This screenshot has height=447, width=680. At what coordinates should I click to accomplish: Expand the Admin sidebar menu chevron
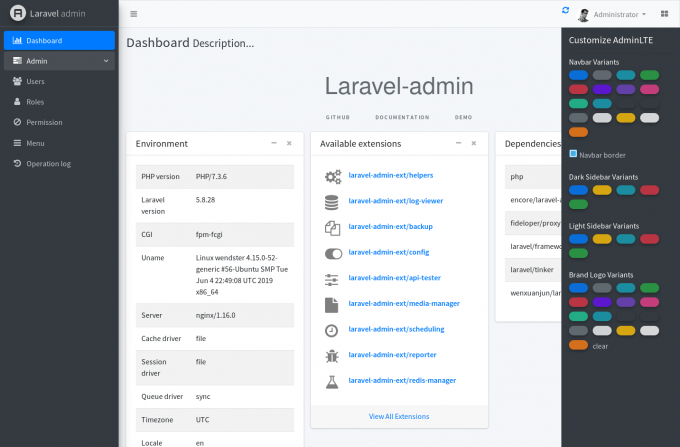tap(106, 61)
